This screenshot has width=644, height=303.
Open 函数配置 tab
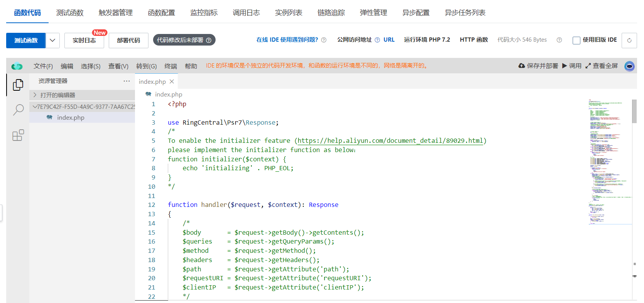tap(162, 13)
